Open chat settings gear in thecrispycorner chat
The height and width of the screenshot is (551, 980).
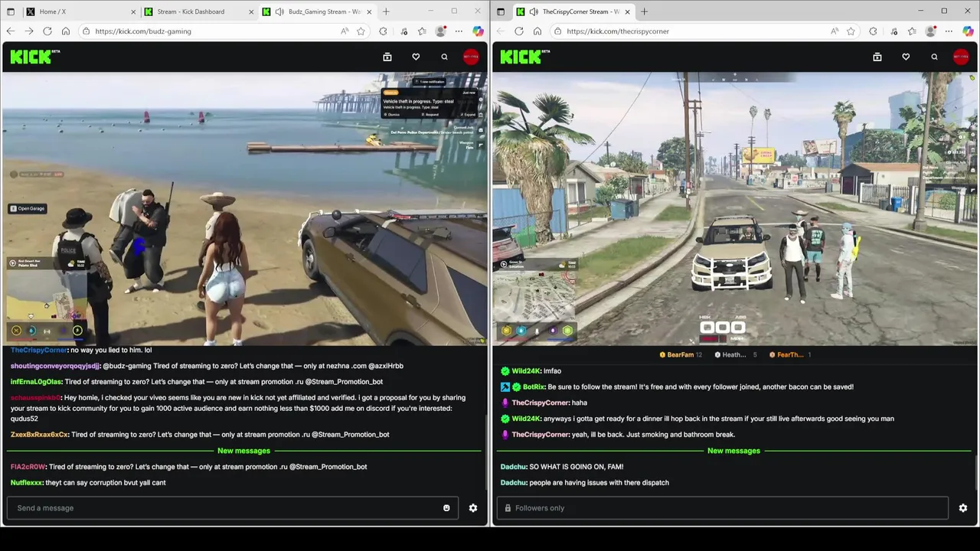pyautogui.click(x=963, y=508)
